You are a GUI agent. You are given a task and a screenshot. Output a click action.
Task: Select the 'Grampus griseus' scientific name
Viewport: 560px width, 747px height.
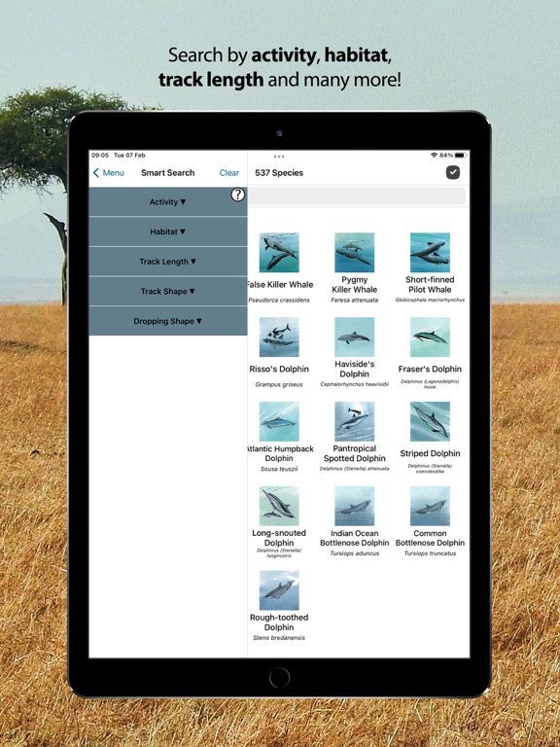279,384
